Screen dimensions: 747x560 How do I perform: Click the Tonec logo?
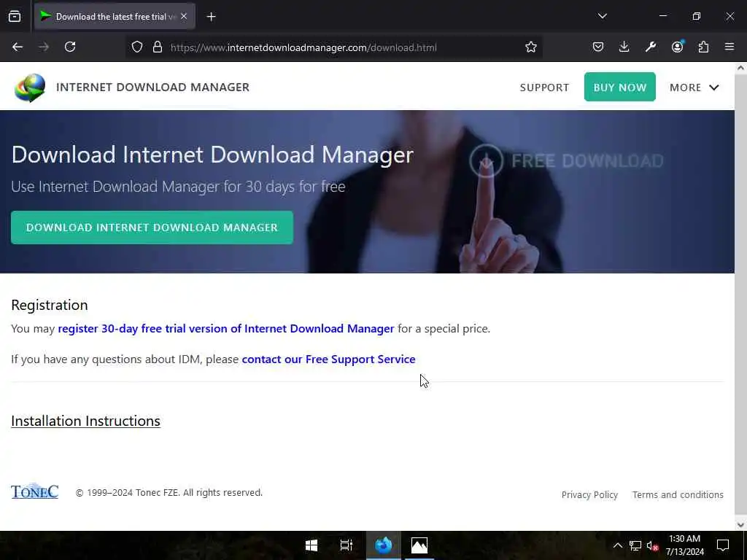(x=35, y=491)
